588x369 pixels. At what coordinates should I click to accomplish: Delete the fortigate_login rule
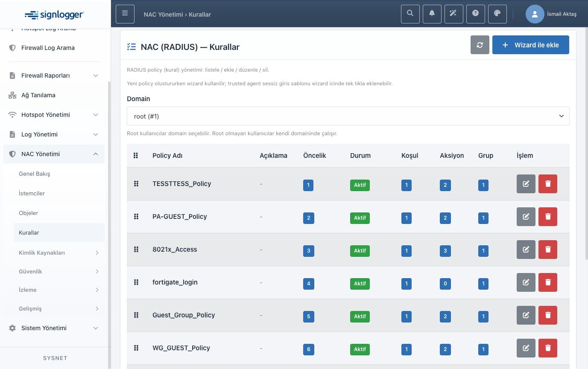548,282
